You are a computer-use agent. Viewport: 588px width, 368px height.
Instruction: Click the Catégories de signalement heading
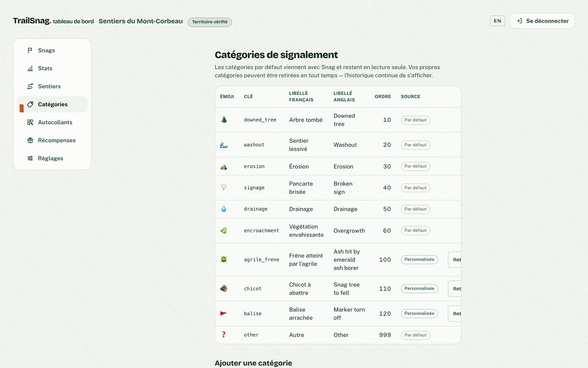(276, 55)
